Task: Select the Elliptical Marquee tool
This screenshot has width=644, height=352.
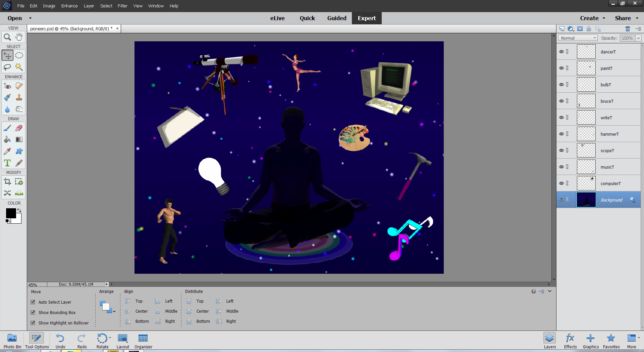Action: click(x=19, y=55)
